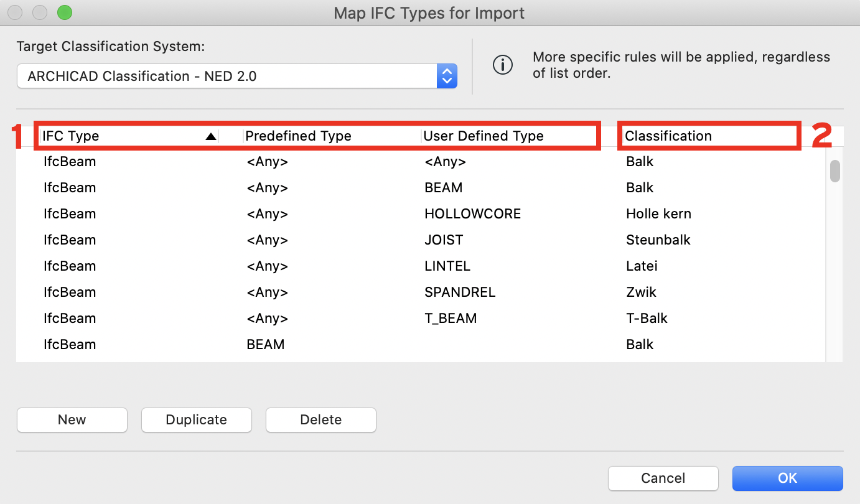Sort by Classification column header
The width and height of the screenshot is (860, 504).
[668, 136]
